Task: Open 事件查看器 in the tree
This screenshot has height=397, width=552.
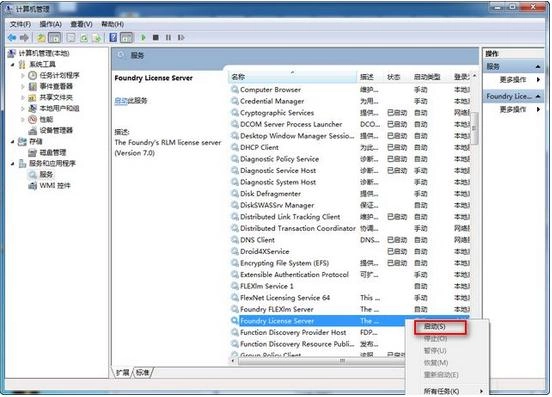Action: pos(56,86)
